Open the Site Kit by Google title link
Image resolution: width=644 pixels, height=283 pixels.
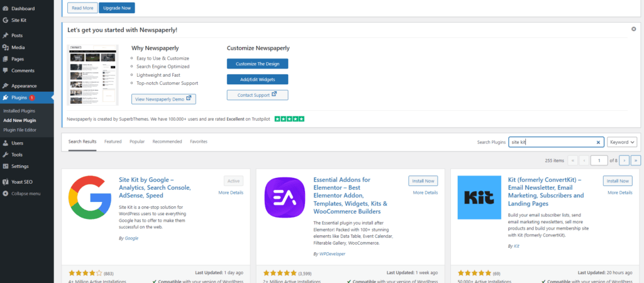(155, 187)
